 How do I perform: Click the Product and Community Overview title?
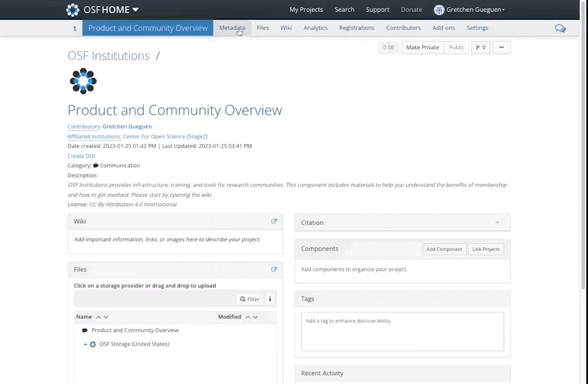tap(175, 110)
